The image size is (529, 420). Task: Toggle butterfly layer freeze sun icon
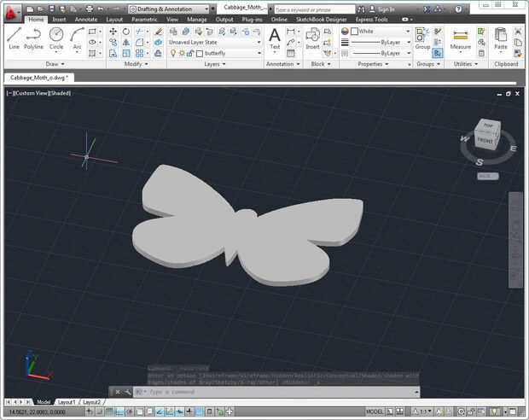point(182,53)
